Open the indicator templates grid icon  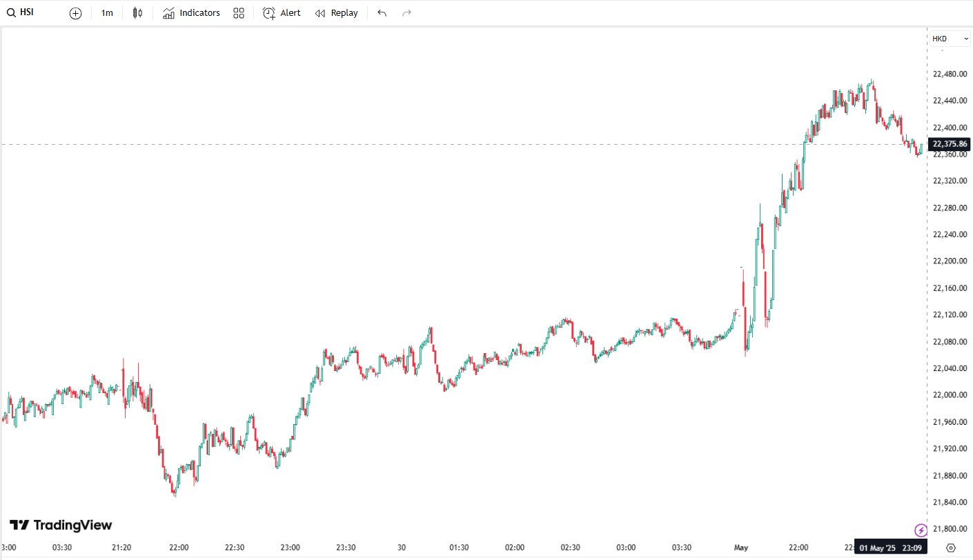(x=239, y=13)
